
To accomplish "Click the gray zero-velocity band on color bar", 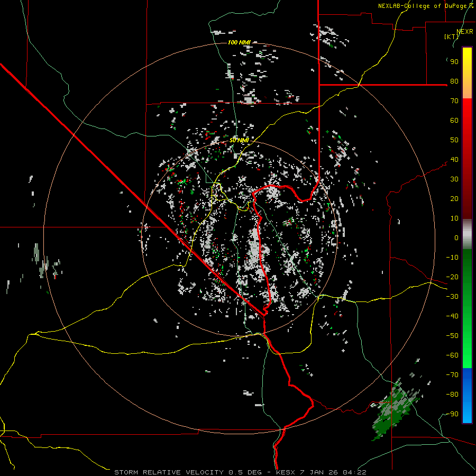I will (x=467, y=234).
